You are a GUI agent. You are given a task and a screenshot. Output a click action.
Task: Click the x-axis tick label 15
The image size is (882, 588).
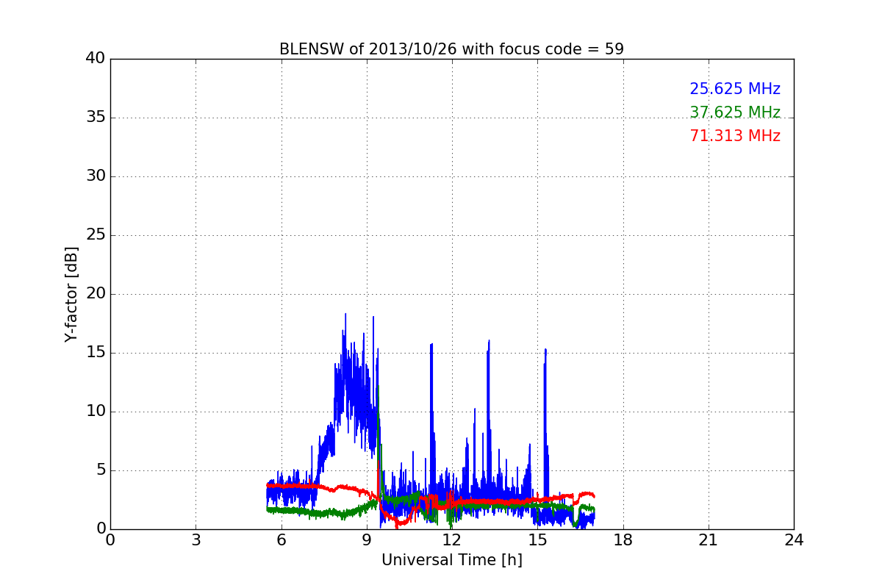point(537,540)
